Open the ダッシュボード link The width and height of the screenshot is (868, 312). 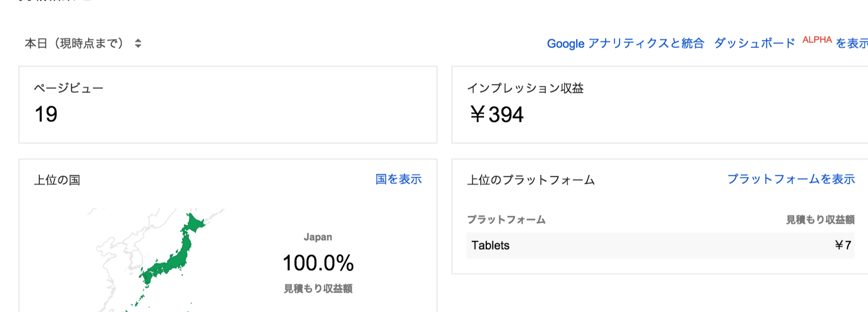(754, 43)
